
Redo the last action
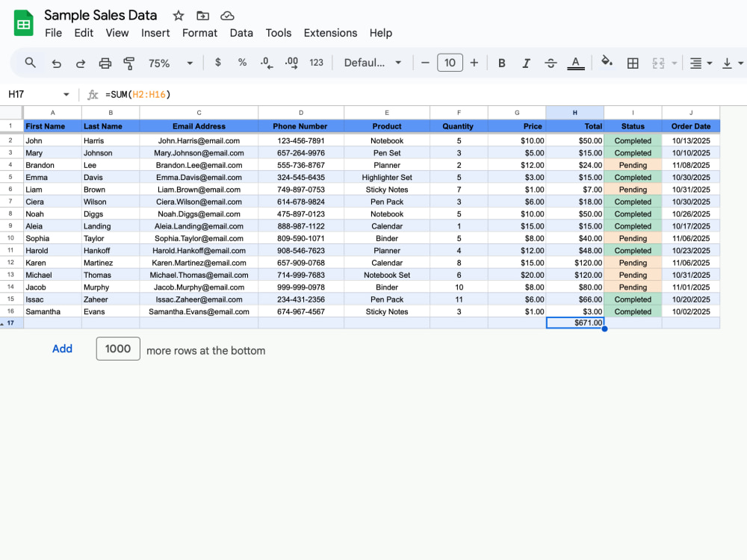point(81,63)
